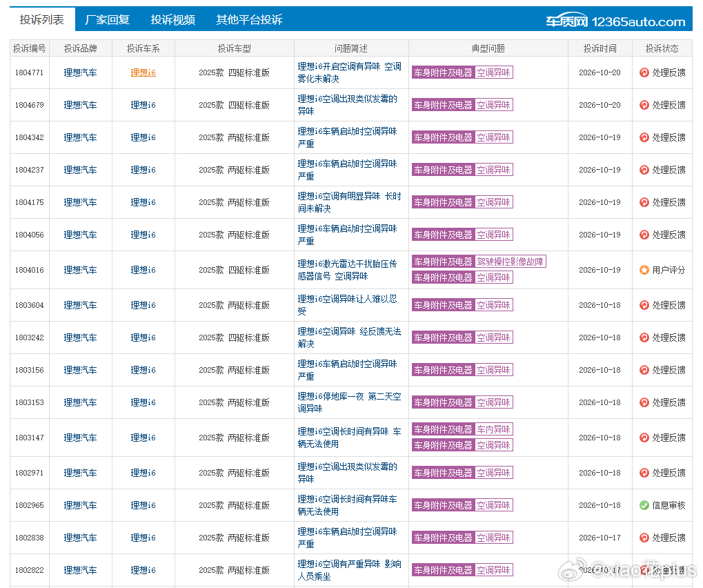Click the 空调异味 tag in row 1802965
The height and width of the screenshot is (588, 703).
pyautogui.click(x=494, y=505)
